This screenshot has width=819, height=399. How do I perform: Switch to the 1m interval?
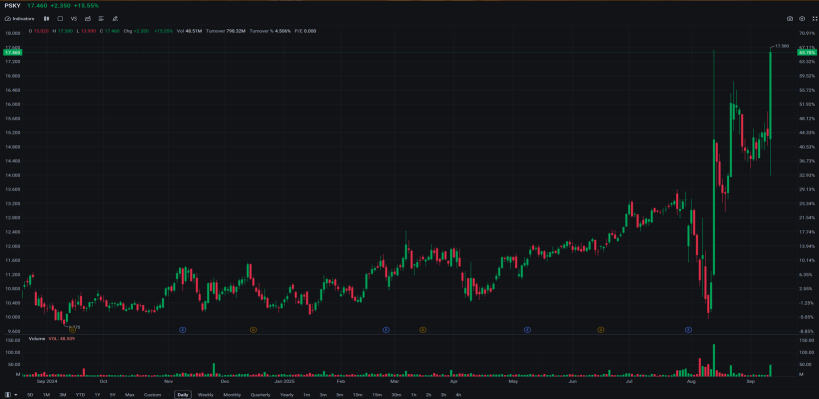click(307, 395)
